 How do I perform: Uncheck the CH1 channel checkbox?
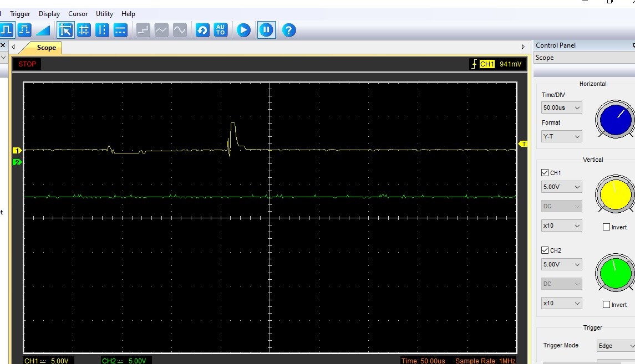545,173
